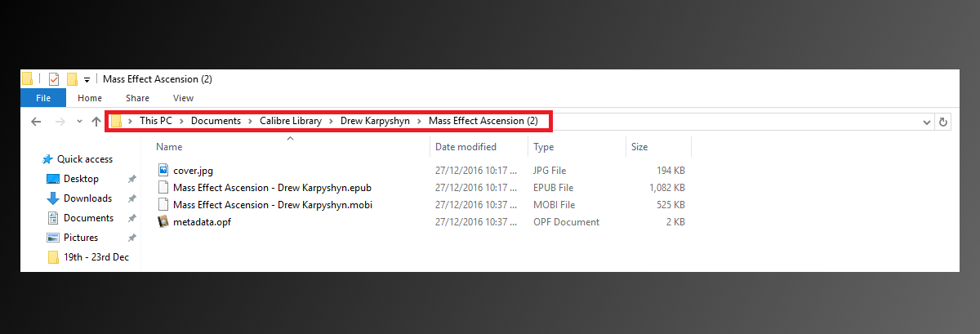The image size is (980, 334).
Task: Navigate to Calibre Library breadcrumb
Action: (x=292, y=121)
